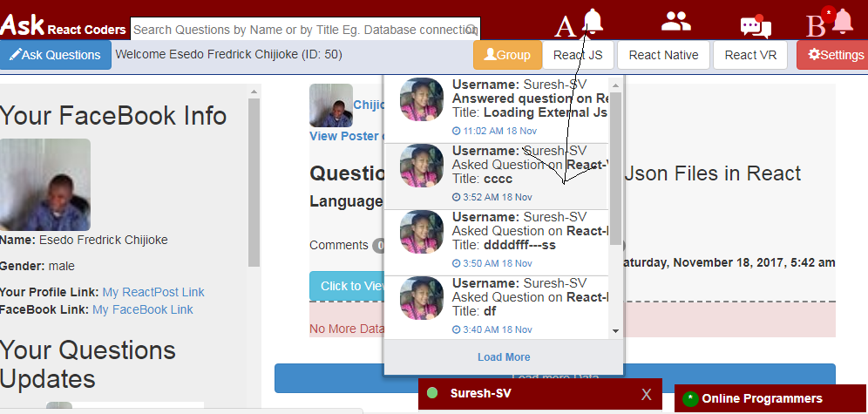Click the Ask React Coders logo
The height and width of the screenshot is (414, 868).
pyautogui.click(x=63, y=25)
